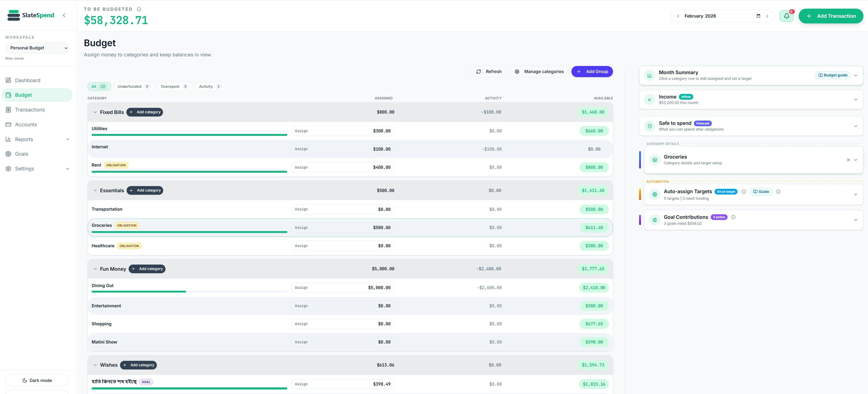868x394 pixels.
Task: Collapse the Fixed Bills group
Action: (x=95, y=112)
